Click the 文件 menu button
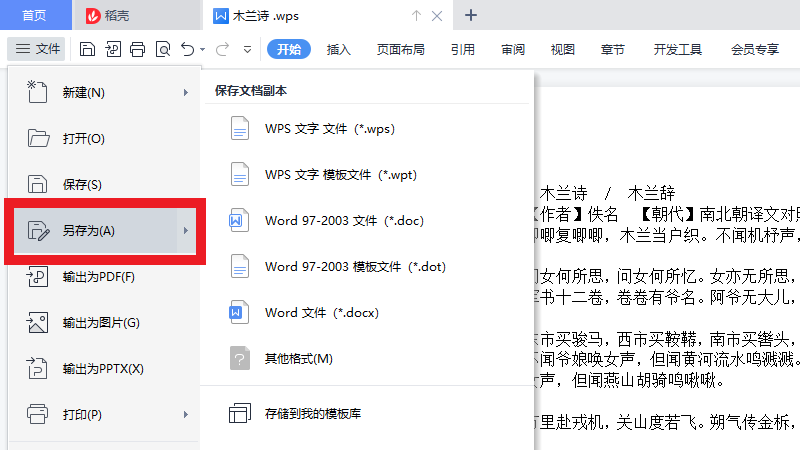Screen dimensions: 800x450 click(38, 49)
